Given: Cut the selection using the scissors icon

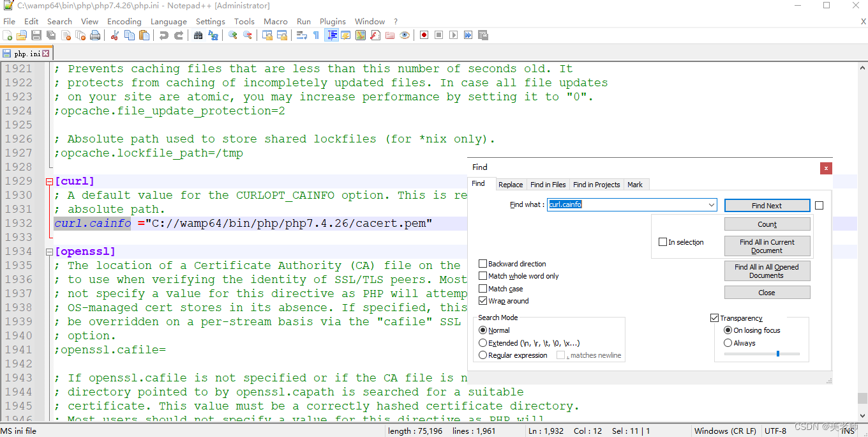Looking at the screenshot, I should tap(115, 35).
